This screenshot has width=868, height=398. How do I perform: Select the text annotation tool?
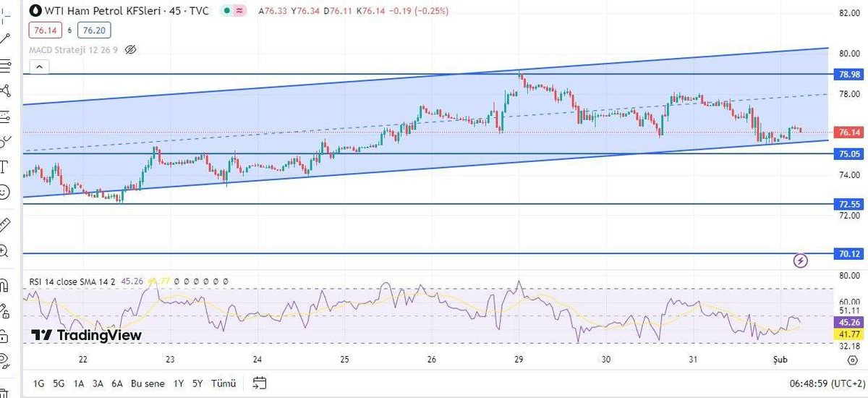5,166
